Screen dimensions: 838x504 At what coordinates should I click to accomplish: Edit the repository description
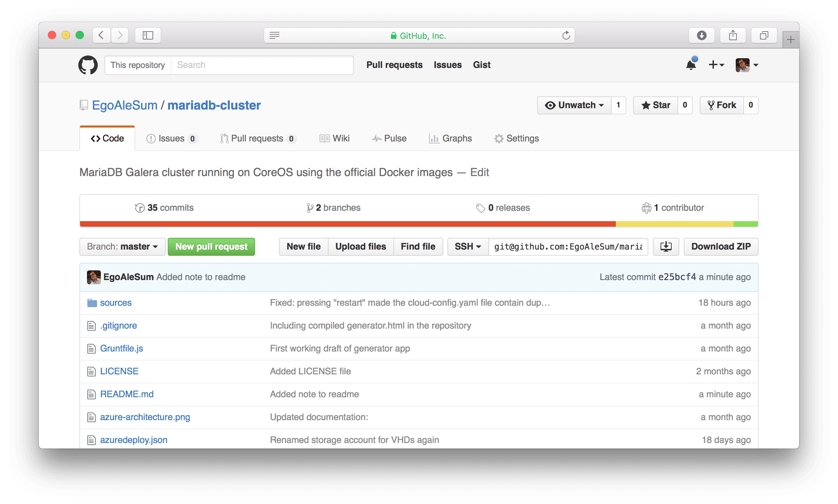[x=479, y=172]
